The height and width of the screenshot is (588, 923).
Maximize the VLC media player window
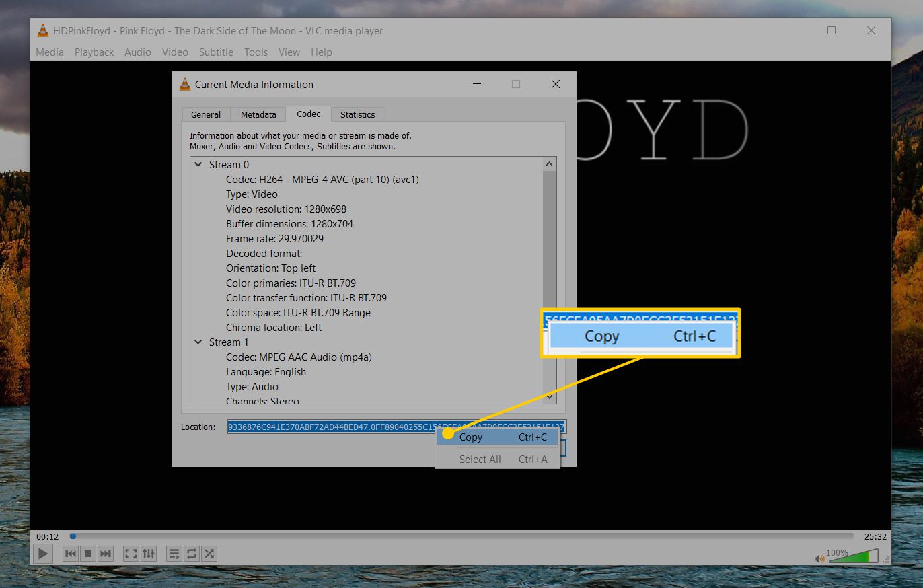[x=832, y=30]
